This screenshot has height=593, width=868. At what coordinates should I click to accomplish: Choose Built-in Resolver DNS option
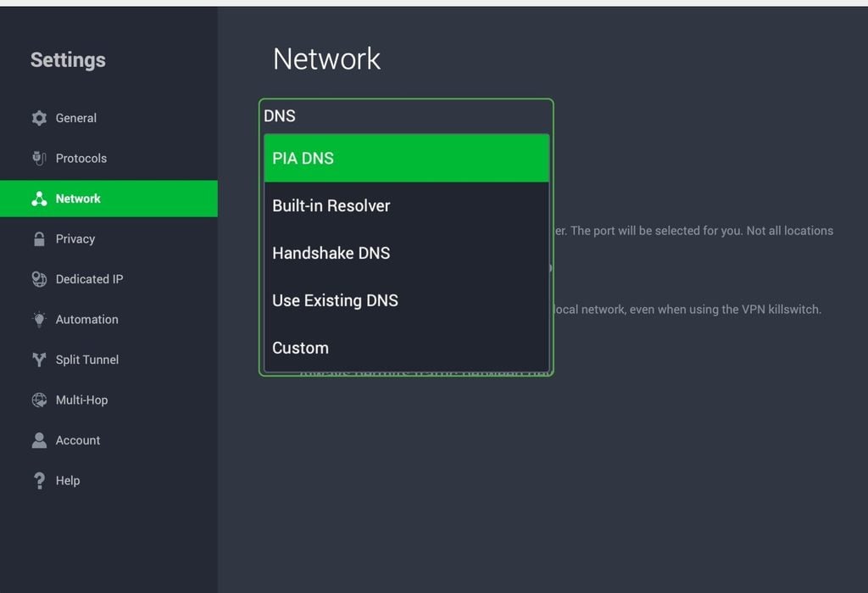(x=406, y=206)
